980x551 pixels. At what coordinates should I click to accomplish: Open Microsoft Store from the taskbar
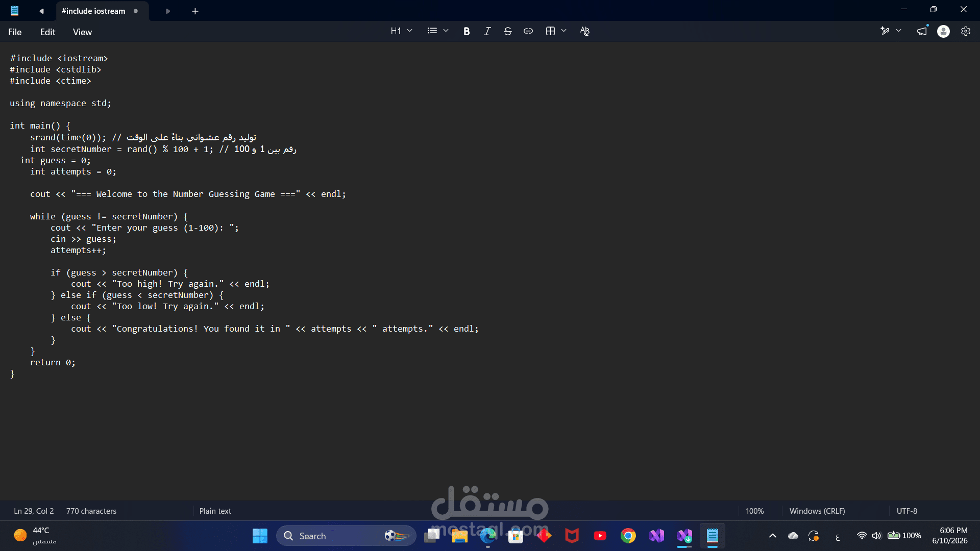[x=516, y=536]
